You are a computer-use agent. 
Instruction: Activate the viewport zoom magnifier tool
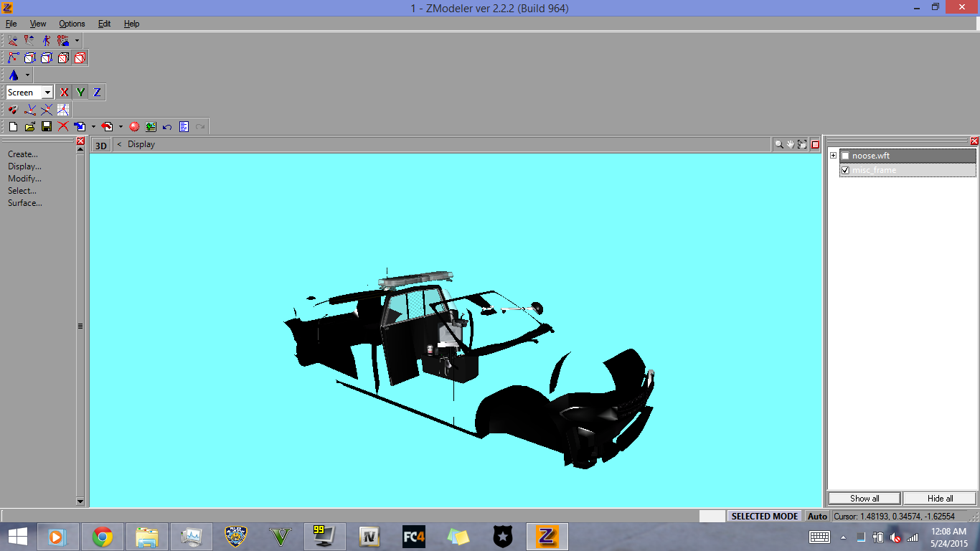[x=778, y=144]
